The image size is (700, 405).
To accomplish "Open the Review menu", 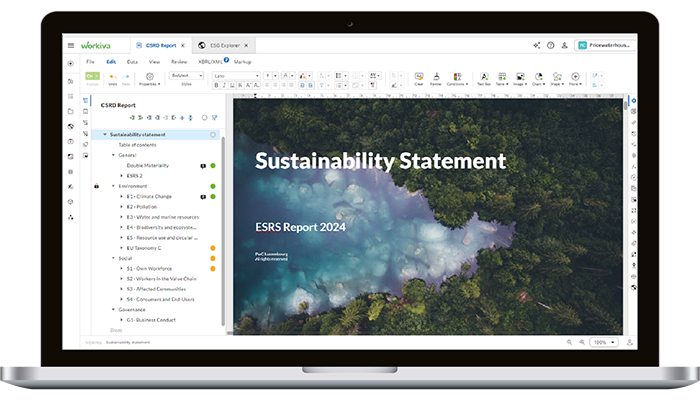I will (179, 62).
